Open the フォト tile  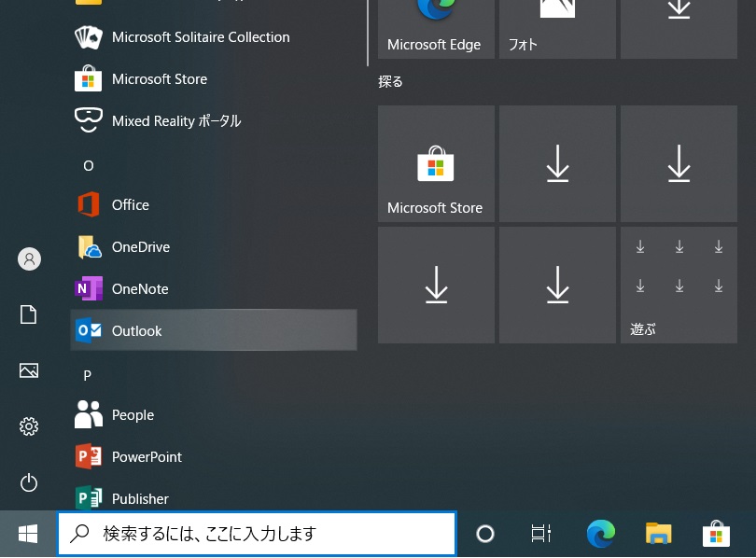[557, 28]
